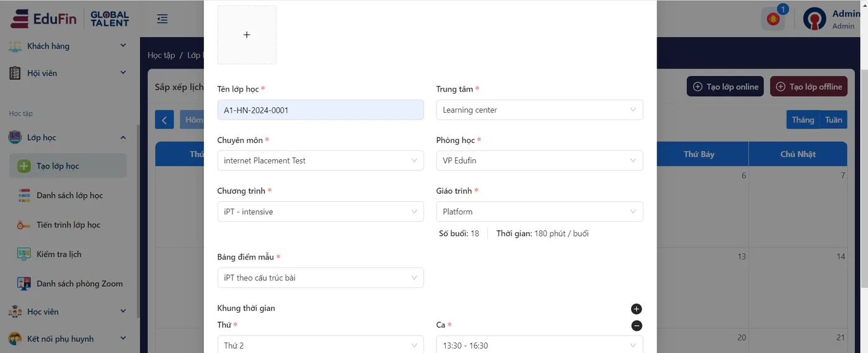Click the Tạo lớp học plus icon
Image resolution: width=868 pixels, height=353 pixels.
pyautogui.click(x=24, y=166)
